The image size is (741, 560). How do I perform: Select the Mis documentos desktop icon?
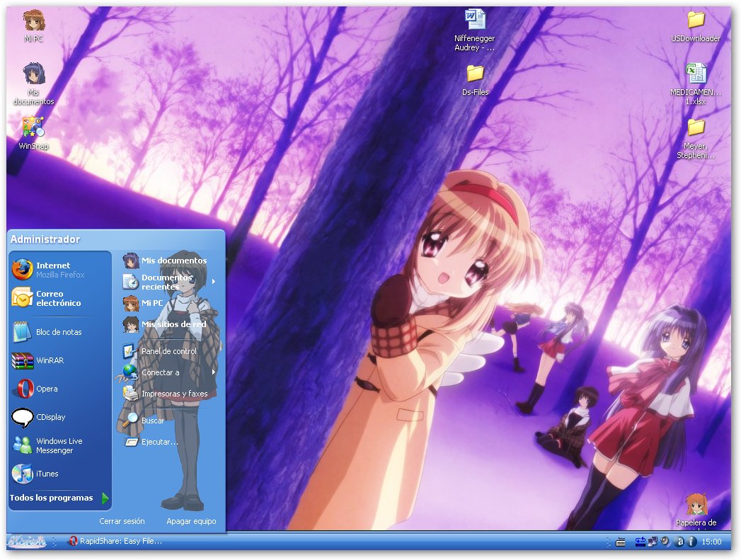[x=33, y=84]
